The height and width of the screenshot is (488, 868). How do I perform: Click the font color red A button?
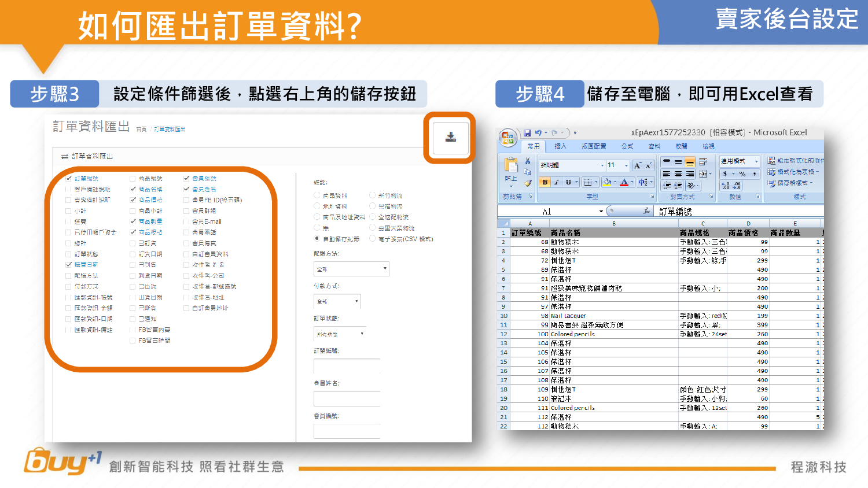pos(624,182)
